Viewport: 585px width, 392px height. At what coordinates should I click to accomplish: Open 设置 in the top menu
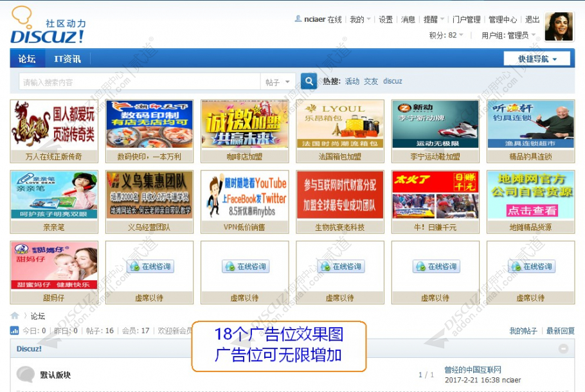tap(386, 19)
